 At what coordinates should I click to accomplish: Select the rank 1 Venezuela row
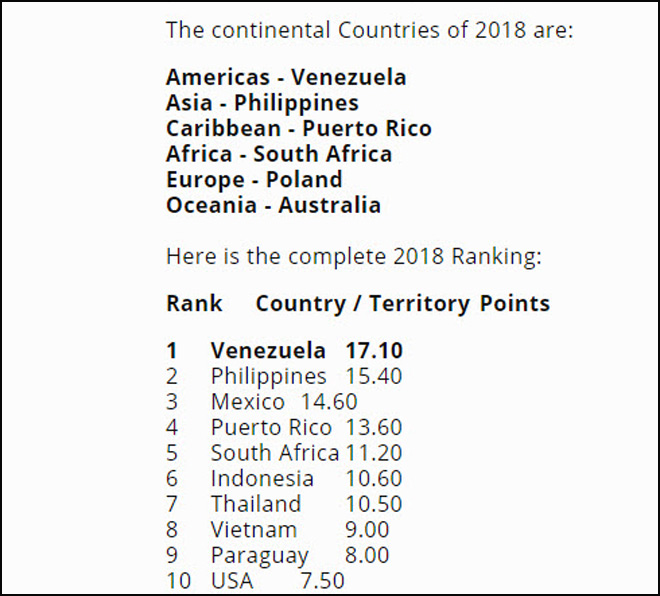(285, 351)
